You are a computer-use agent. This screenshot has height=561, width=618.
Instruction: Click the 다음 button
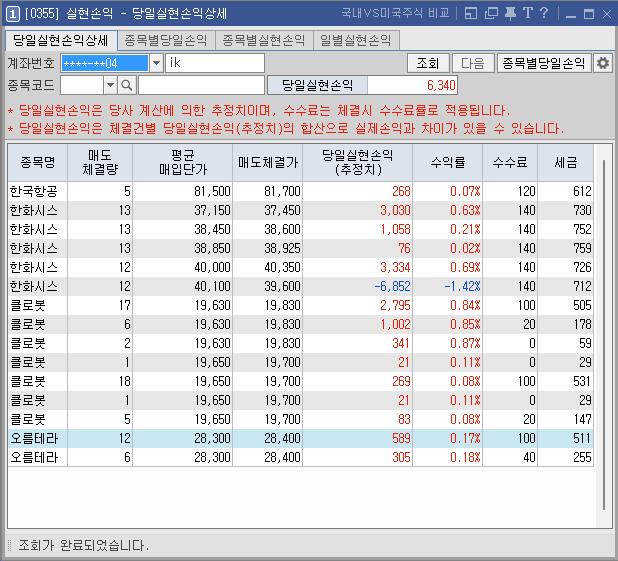point(473,63)
